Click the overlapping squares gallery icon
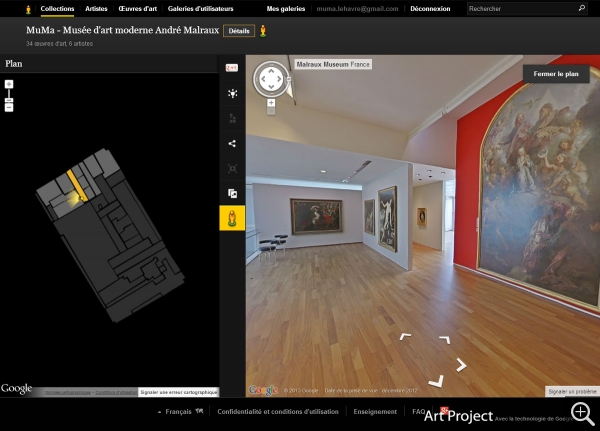Image resolution: width=600 pixels, height=431 pixels. [x=232, y=193]
